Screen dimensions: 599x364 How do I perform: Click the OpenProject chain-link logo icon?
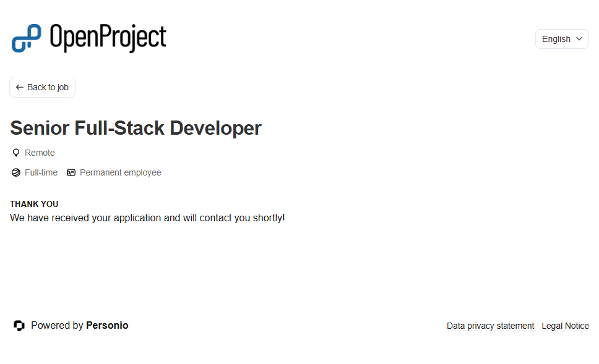26,38
